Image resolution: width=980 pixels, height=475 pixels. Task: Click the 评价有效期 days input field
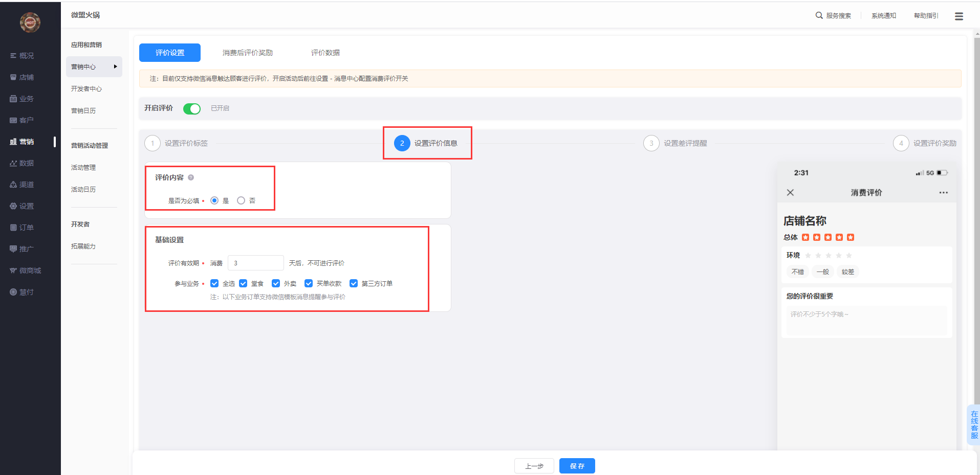[x=256, y=263]
